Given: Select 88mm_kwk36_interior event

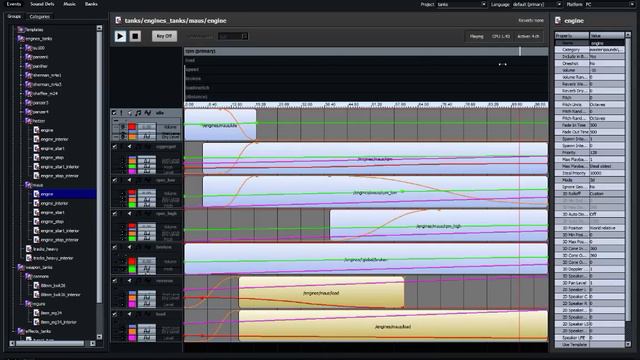Looking at the screenshot, I should (x=60, y=295).
